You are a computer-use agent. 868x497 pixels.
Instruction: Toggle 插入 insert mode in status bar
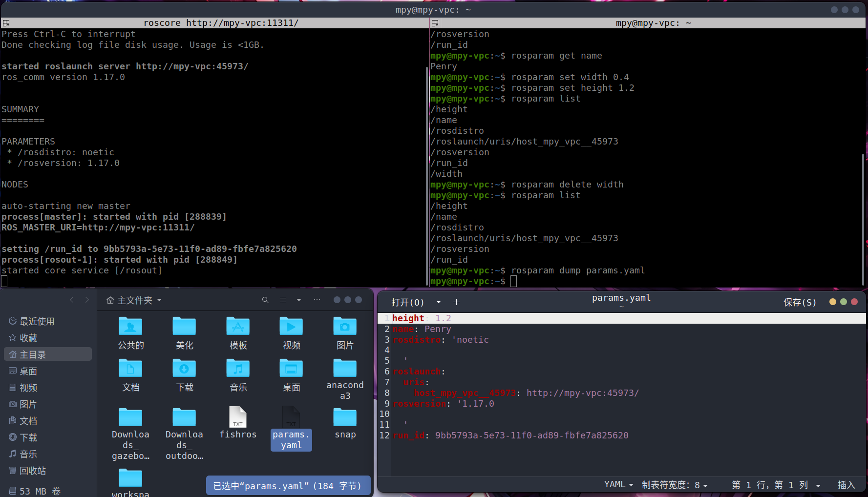pyautogui.click(x=846, y=485)
